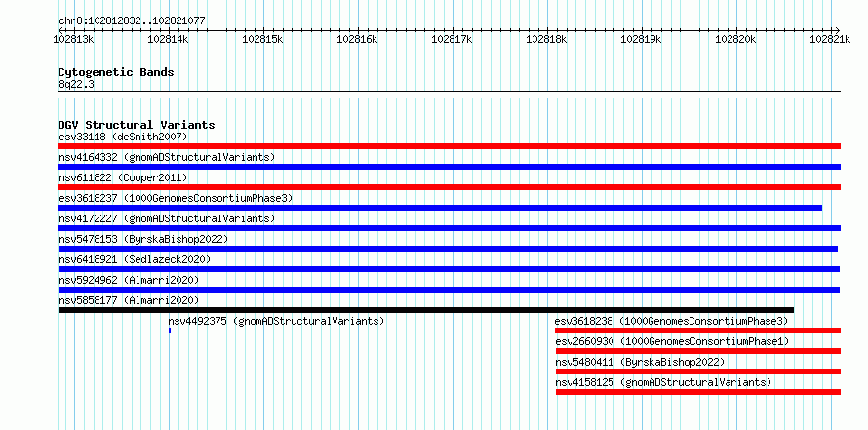
Task: Click the 102821k ruler position
Action: (830, 39)
